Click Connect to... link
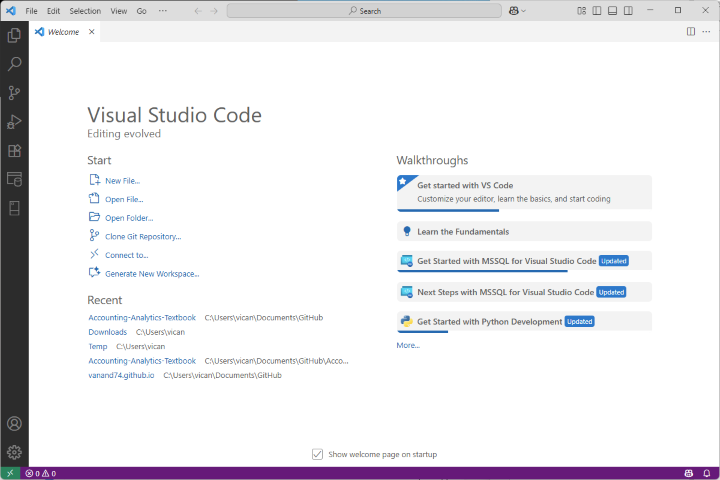The height and width of the screenshot is (480, 720). pyautogui.click(x=127, y=255)
